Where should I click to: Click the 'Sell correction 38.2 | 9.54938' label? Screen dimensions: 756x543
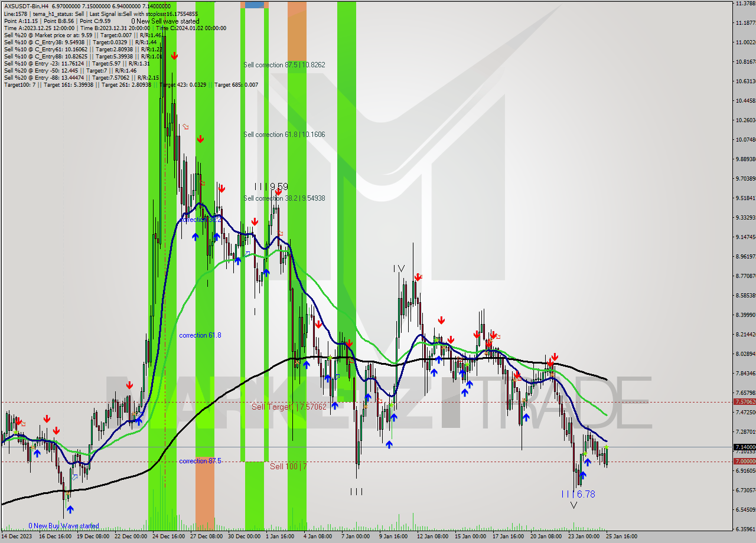[284, 198]
